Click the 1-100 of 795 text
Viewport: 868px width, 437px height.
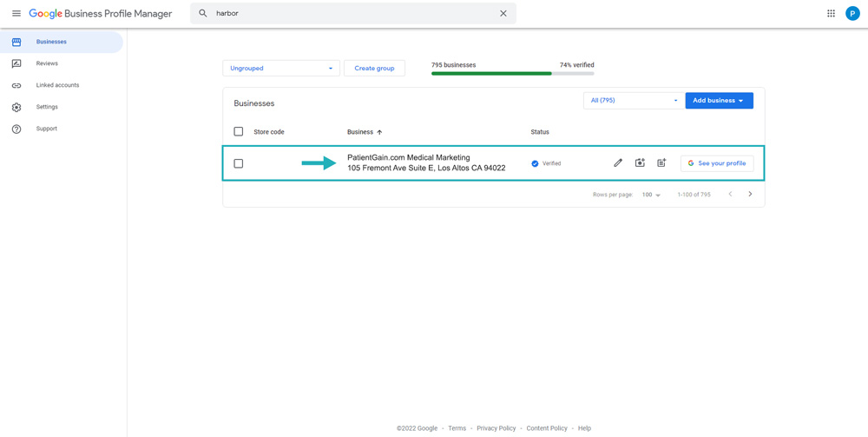pos(694,195)
